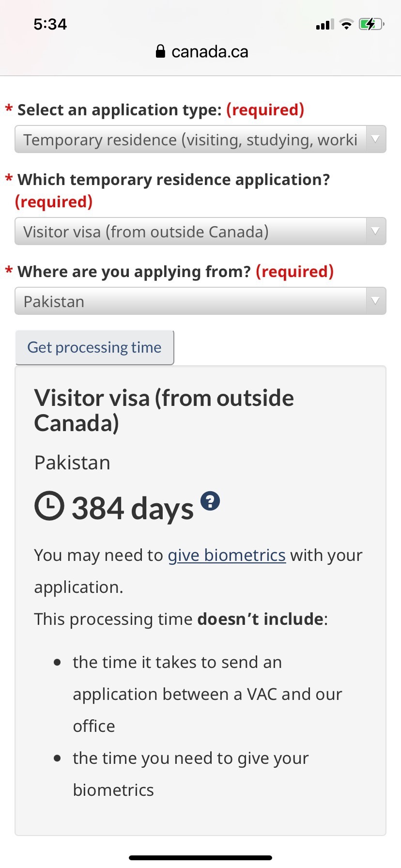Tap the 'Where are you applying from?' label
Screen dimensions: 401x868
134,272
